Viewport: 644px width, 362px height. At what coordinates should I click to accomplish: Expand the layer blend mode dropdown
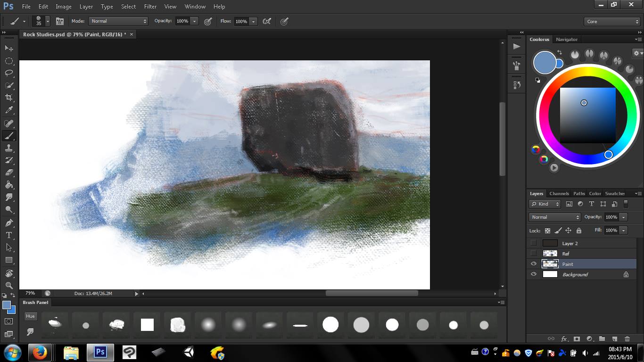555,217
